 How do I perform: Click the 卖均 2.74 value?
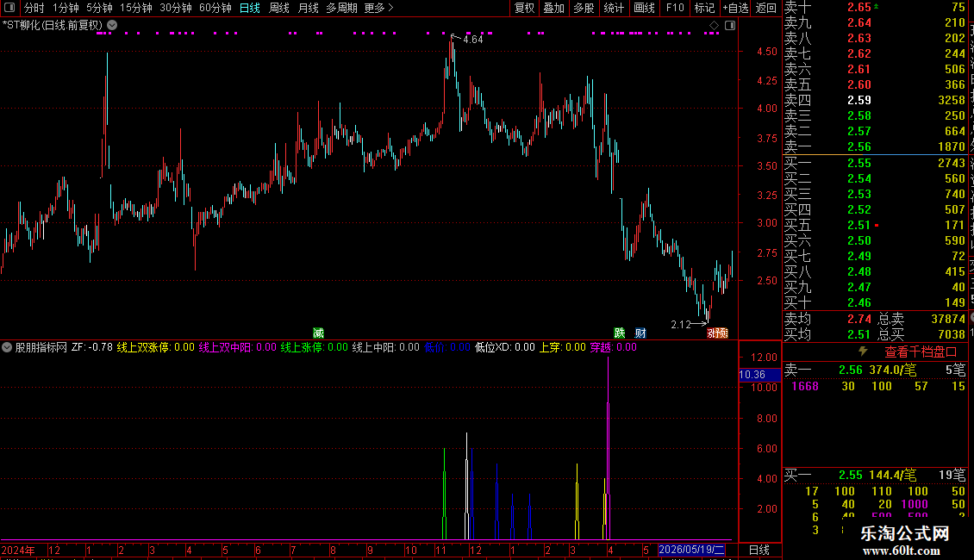pos(859,319)
